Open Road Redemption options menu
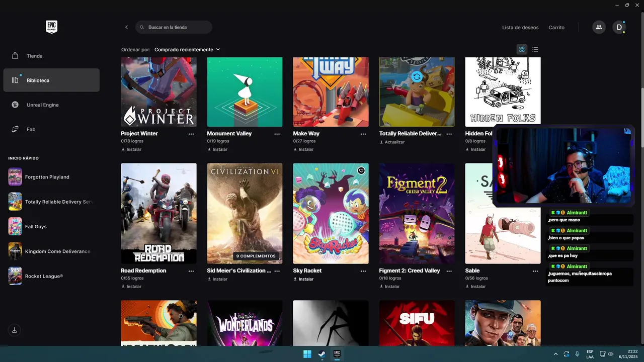 [x=191, y=270]
